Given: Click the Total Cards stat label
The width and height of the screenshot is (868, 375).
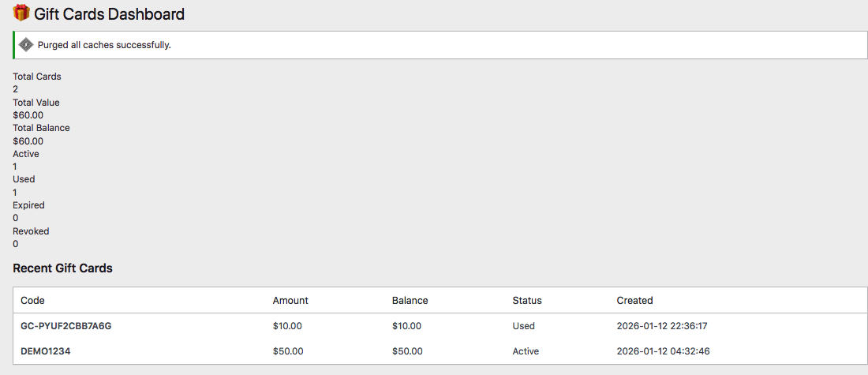Looking at the screenshot, I should [x=37, y=77].
